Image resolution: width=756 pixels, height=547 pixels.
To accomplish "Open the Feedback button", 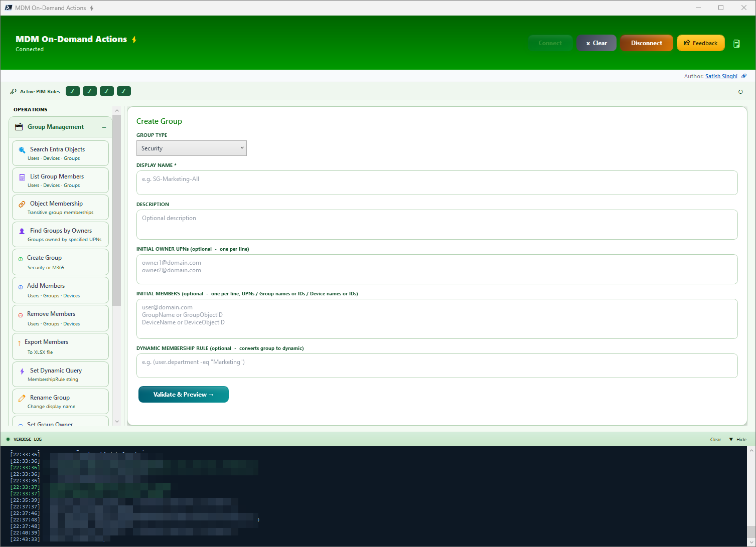I will [x=700, y=43].
